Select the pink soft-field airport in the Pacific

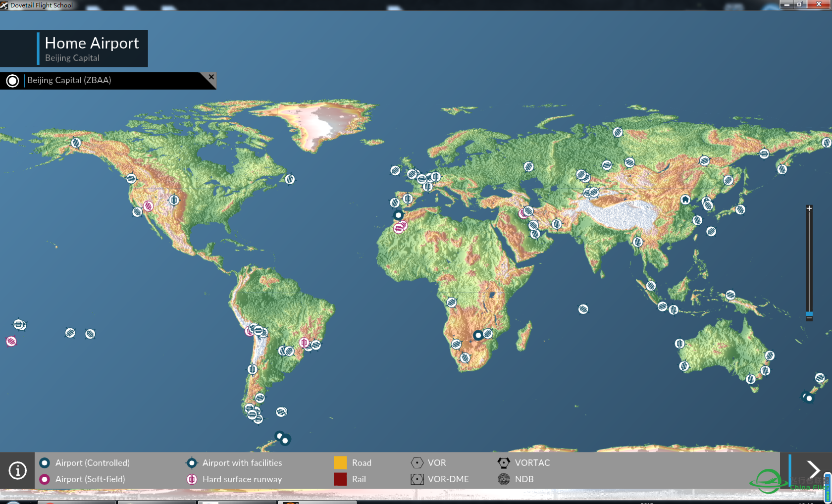click(11, 341)
